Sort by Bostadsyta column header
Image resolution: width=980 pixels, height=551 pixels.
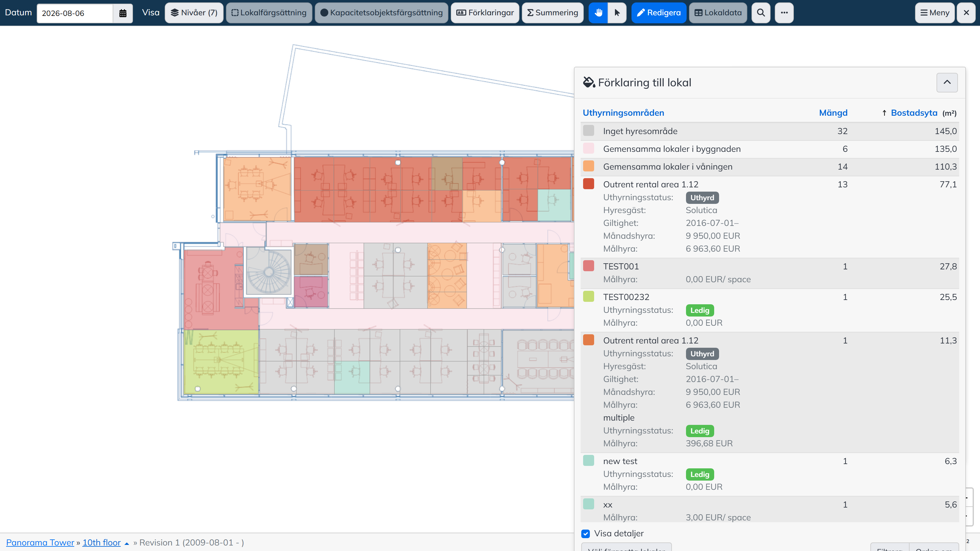[914, 113]
